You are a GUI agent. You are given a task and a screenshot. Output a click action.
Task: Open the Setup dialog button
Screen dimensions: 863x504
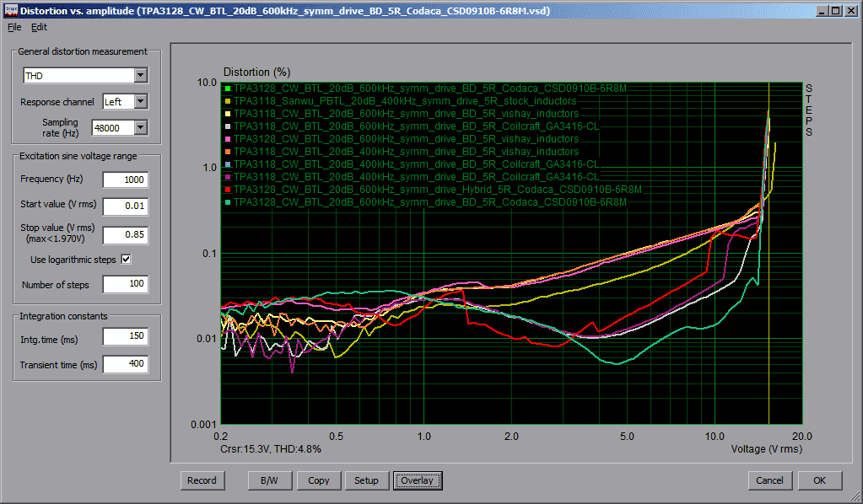(x=366, y=480)
